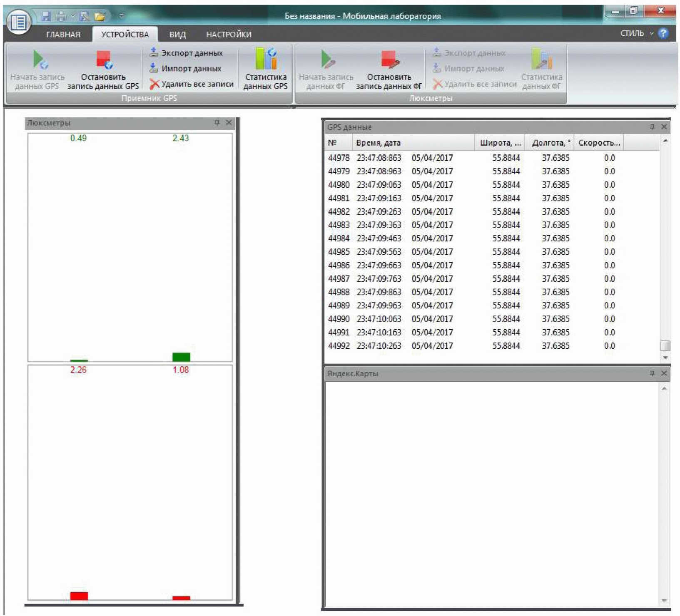Click the Долгота column header
This screenshot has height=616, width=680.
click(x=549, y=143)
